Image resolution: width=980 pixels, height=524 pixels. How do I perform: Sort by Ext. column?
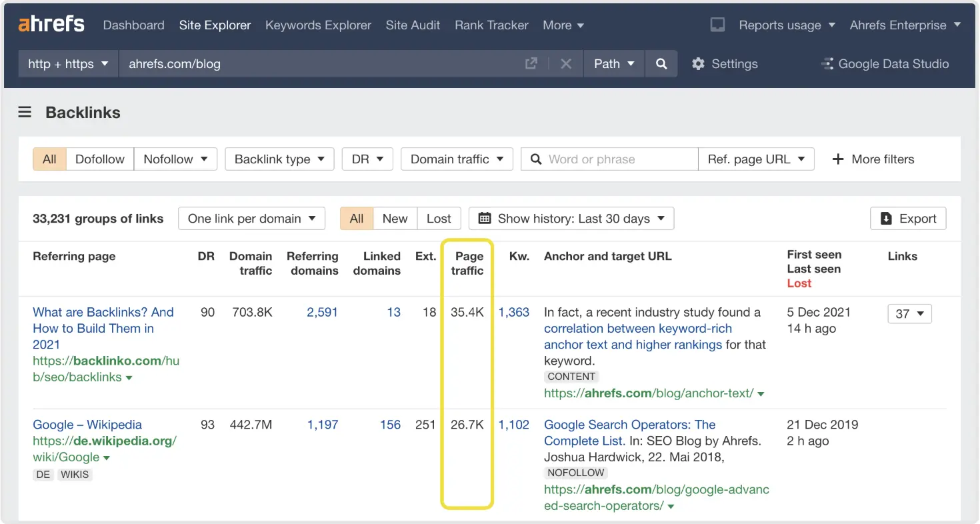[425, 256]
